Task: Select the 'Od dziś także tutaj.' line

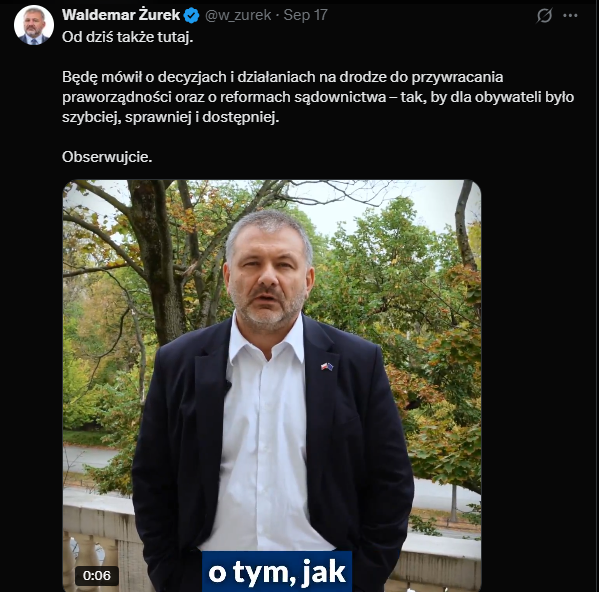Action: tap(128, 37)
